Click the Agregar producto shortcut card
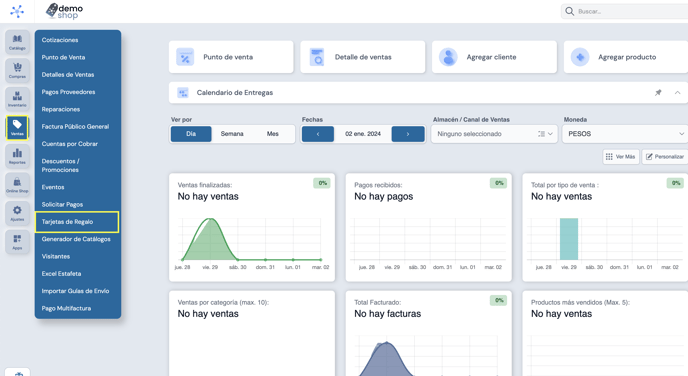The height and width of the screenshot is (376, 688). (x=626, y=57)
